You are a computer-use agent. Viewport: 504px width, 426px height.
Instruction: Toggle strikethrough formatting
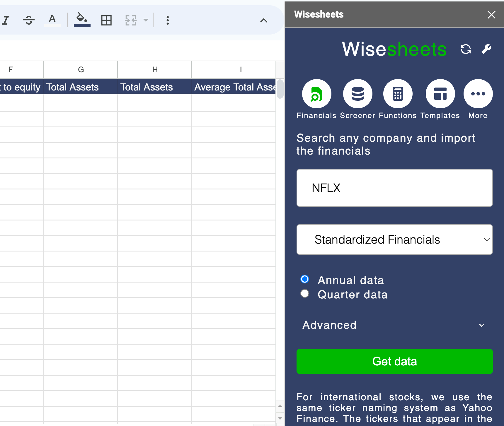[29, 20]
